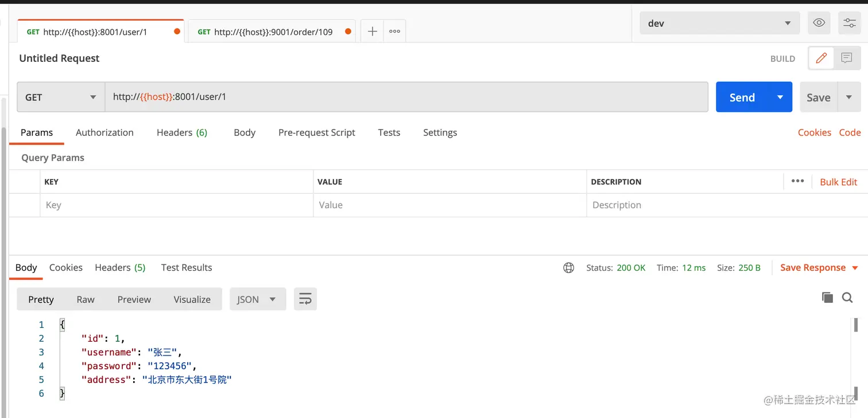
Task: Open query params column options ellipsis
Action: (797, 181)
